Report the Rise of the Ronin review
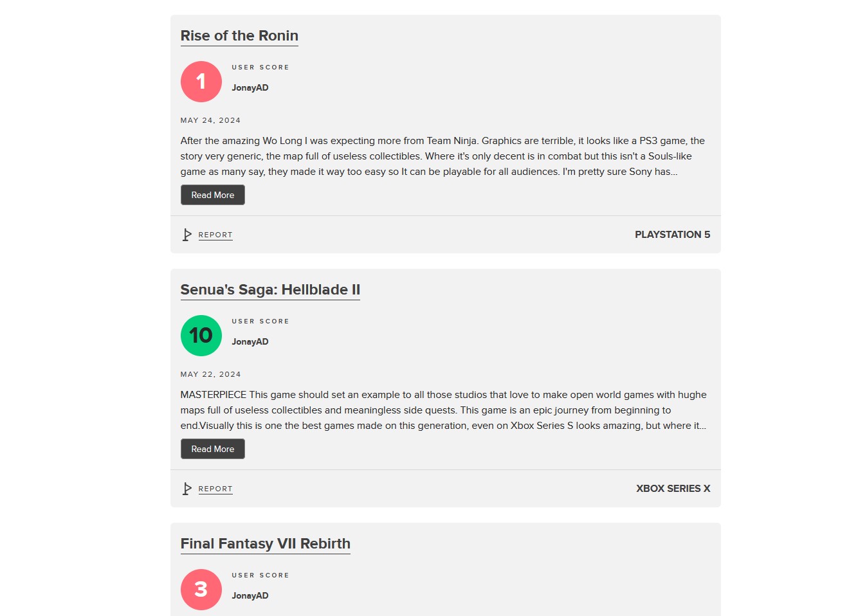 click(215, 235)
